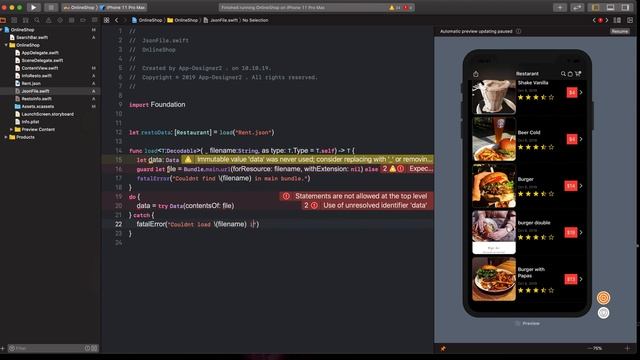The image size is (640, 360).
Task: Open SceneDelegate.swift file
Action: (x=42, y=60)
